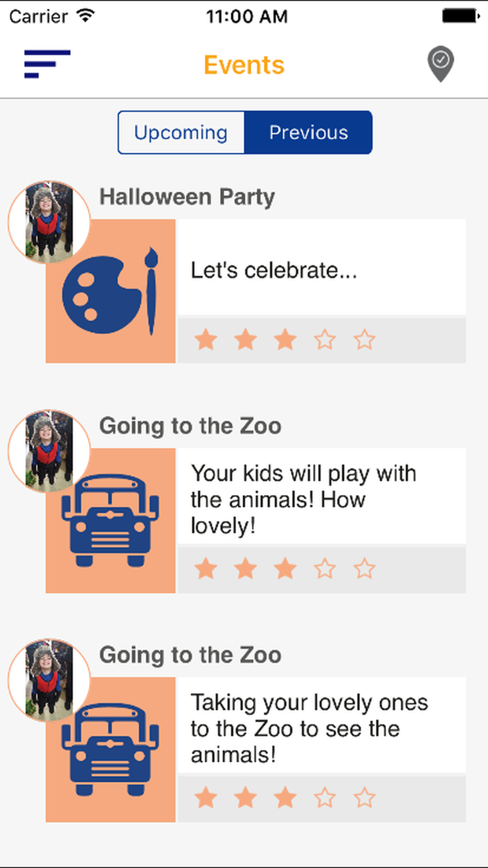Open the Halloween Party event title
This screenshot has width=488, height=868.
pyautogui.click(x=187, y=197)
